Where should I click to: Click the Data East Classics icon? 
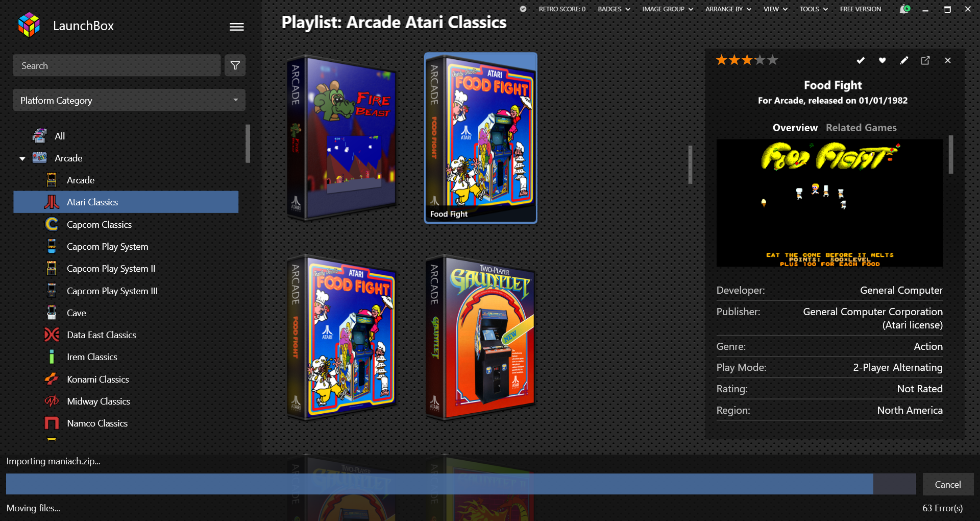point(52,335)
